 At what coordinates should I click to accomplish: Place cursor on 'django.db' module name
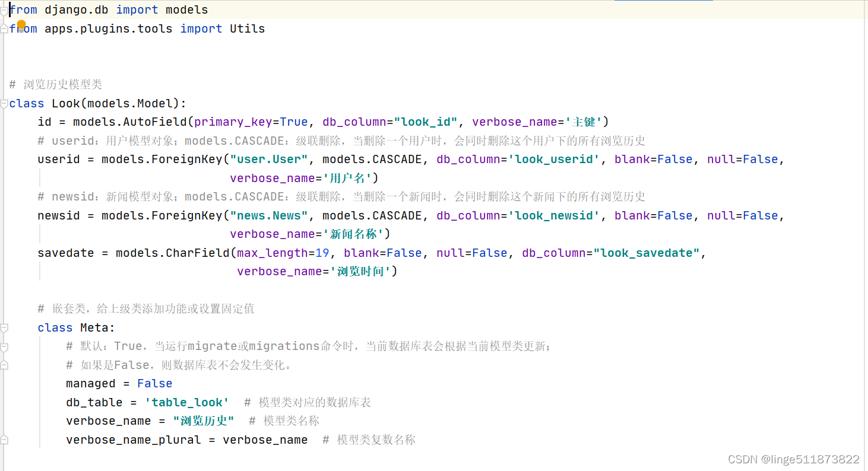click(77, 10)
